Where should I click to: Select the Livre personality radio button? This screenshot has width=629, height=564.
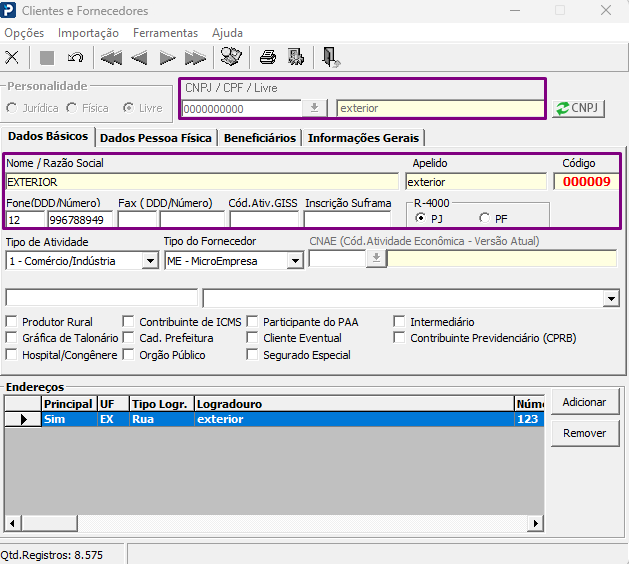point(128,108)
